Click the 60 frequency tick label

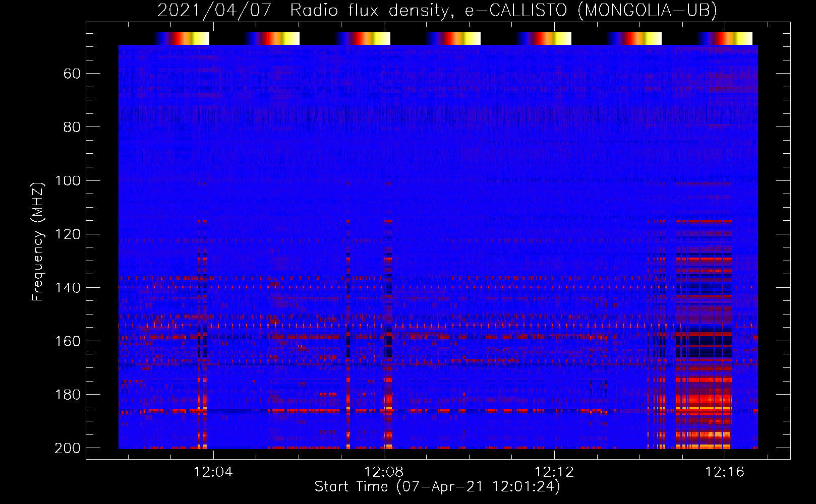[x=72, y=74]
